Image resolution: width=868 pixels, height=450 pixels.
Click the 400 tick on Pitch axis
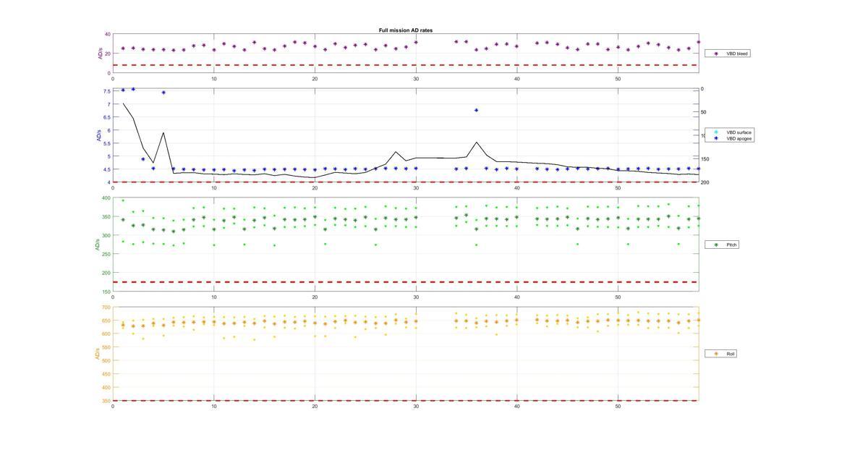(x=106, y=198)
